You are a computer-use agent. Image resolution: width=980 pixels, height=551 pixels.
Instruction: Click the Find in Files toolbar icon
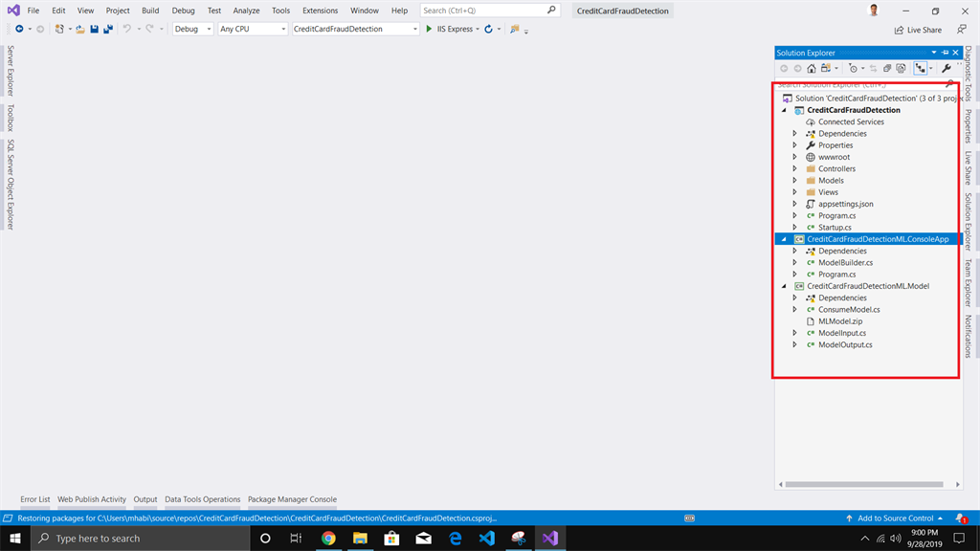point(514,29)
